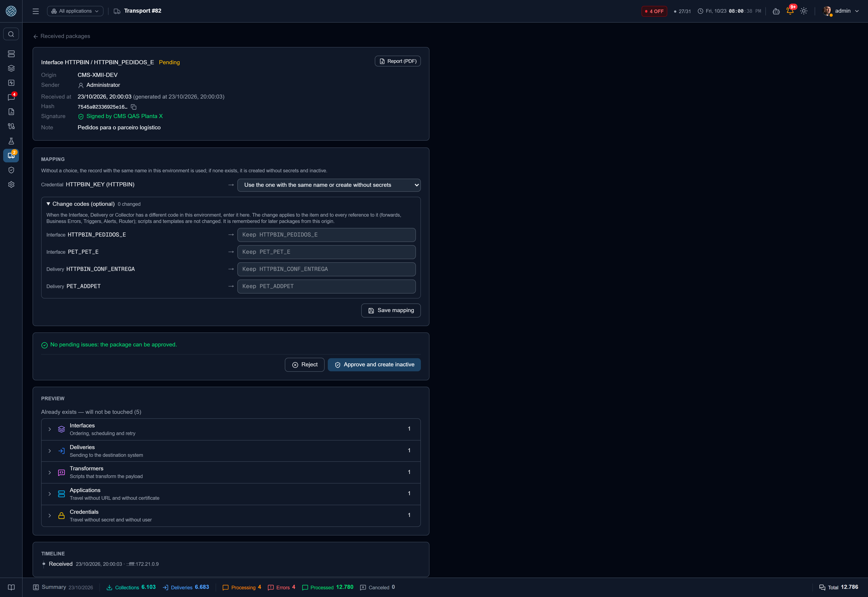Expand the Deliveries preview row
The image size is (868, 597).
(231, 451)
